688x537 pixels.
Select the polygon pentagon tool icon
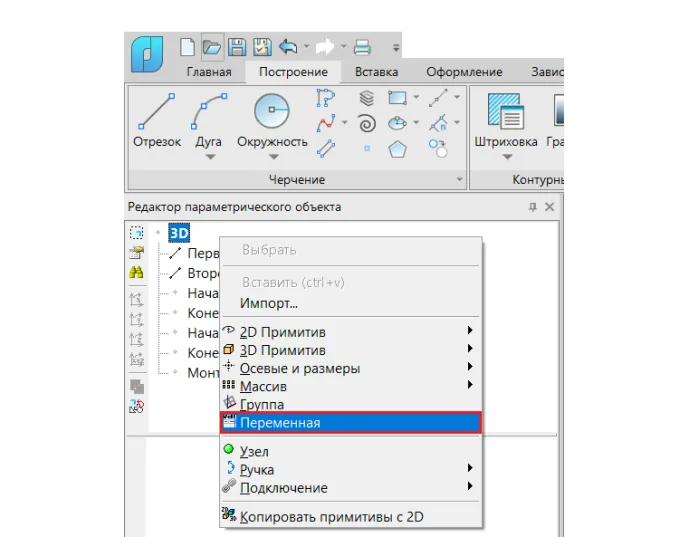coord(397,150)
